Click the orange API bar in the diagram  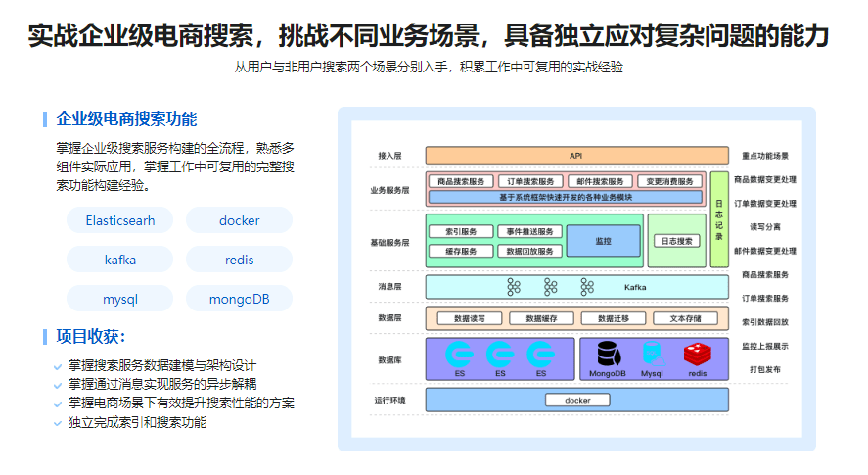(576, 156)
